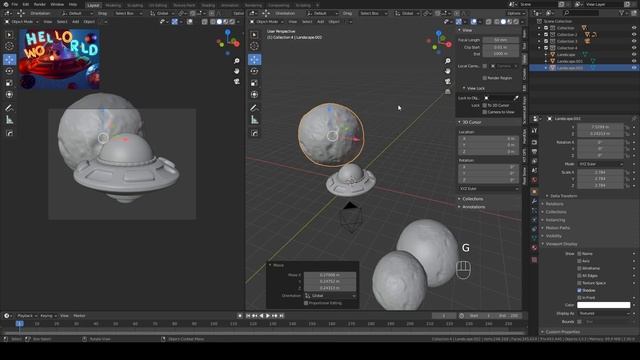
Task: Open the Render properties tab icon
Action: 534,142
